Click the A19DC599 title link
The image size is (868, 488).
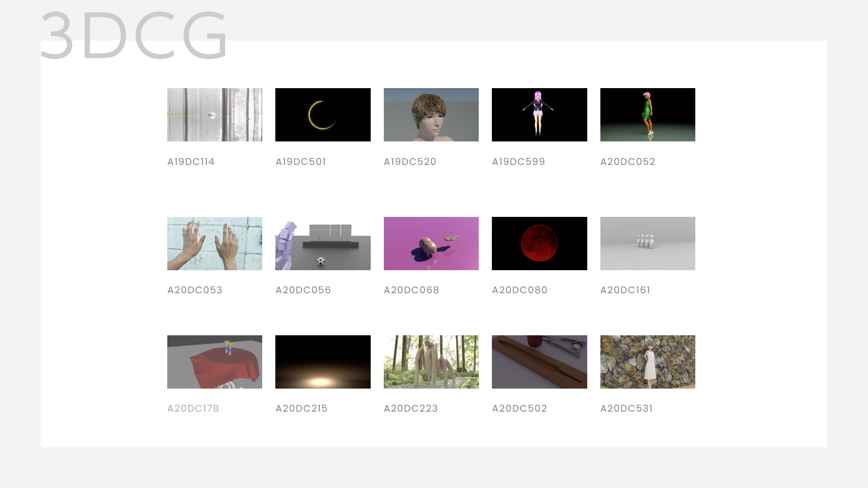(x=519, y=162)
